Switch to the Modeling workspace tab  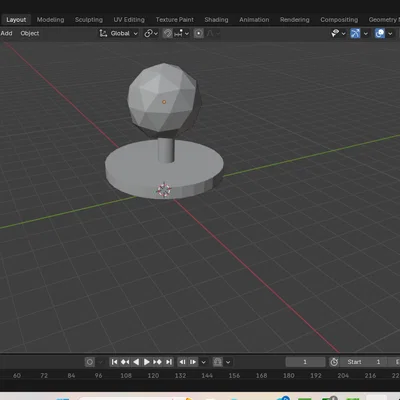click(50, 20)
